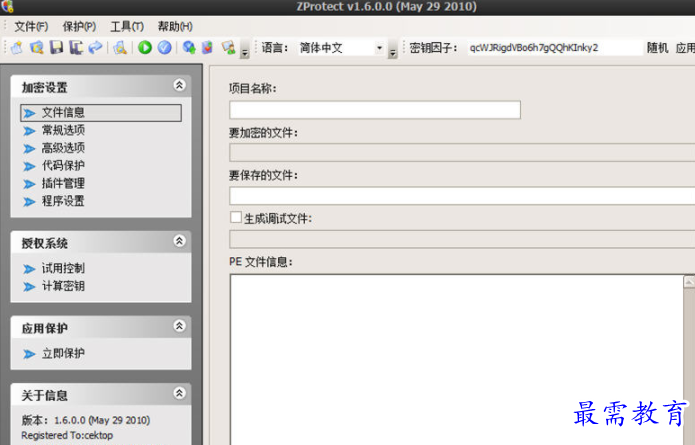The width and height of the screenshot is (695, 445).
Task: Click the 应用 apply key button
Action: coord(685,47)
